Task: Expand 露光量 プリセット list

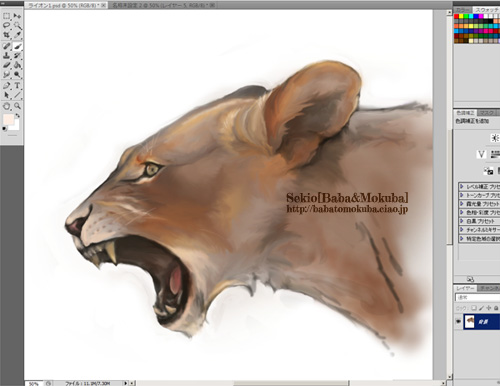Action: (462, 204)
